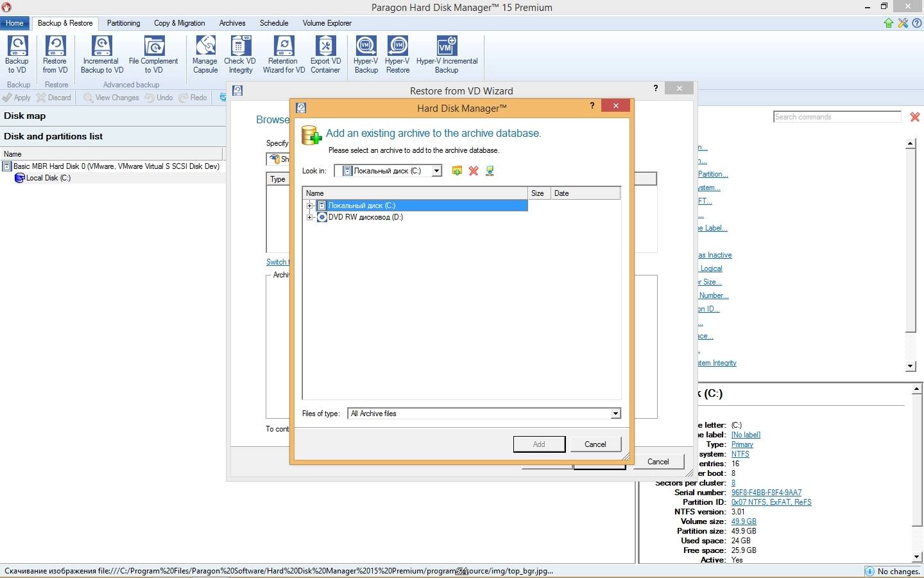The width and height of the screenshot is (924, 578).
Task: Open View Changes in toolbar
Action: 111,98
